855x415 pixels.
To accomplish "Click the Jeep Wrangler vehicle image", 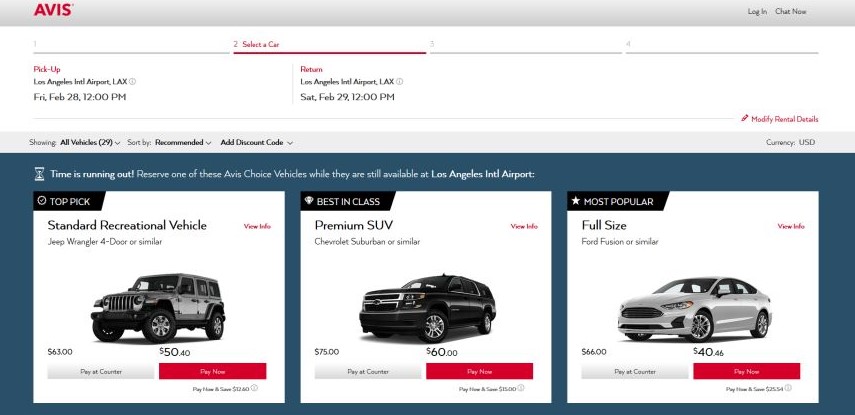I will point(158,307).
